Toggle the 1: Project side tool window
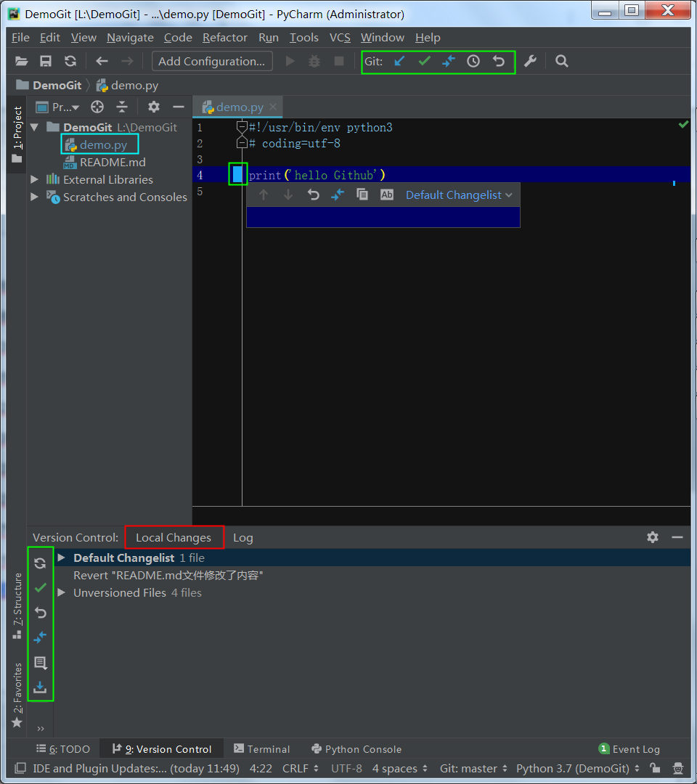 click(x=17, y=134)
